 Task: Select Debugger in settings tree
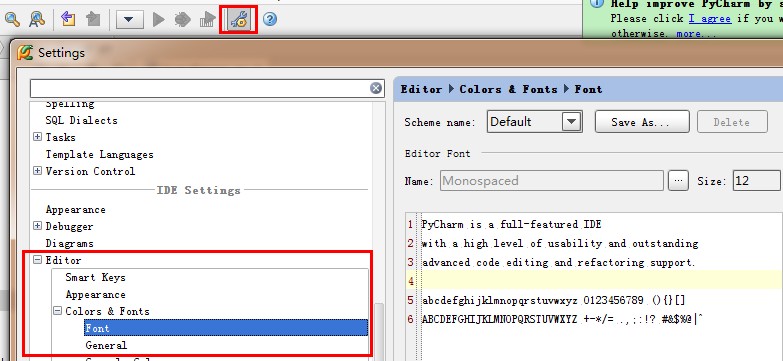click(x=69, y=226)
